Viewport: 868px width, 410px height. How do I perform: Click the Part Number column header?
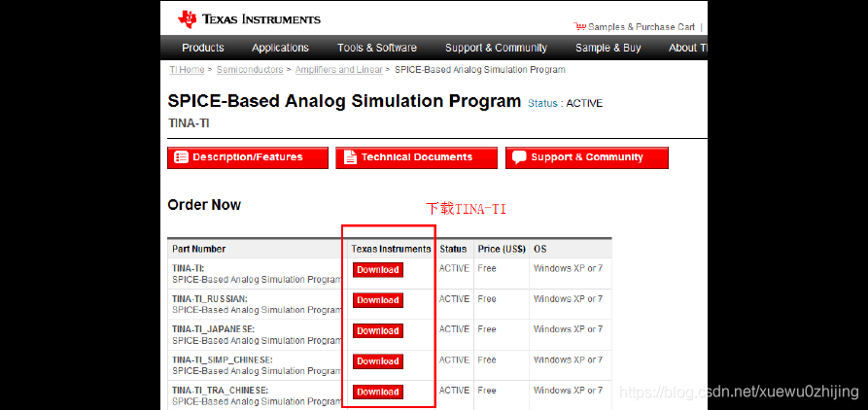199,249
